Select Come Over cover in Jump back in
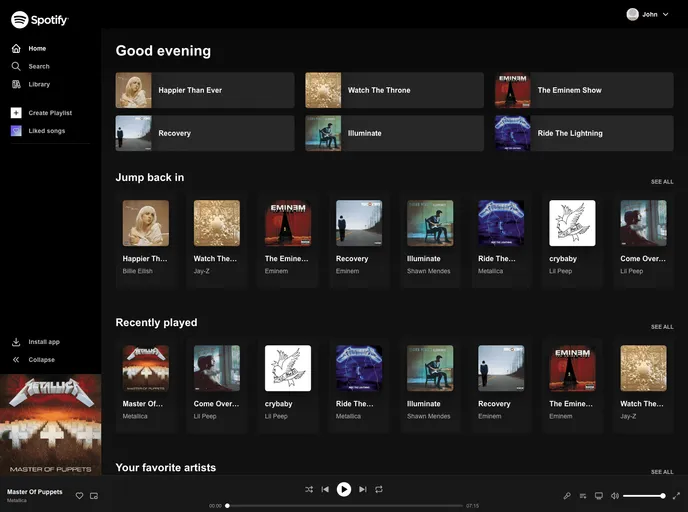 coord(643,223)
